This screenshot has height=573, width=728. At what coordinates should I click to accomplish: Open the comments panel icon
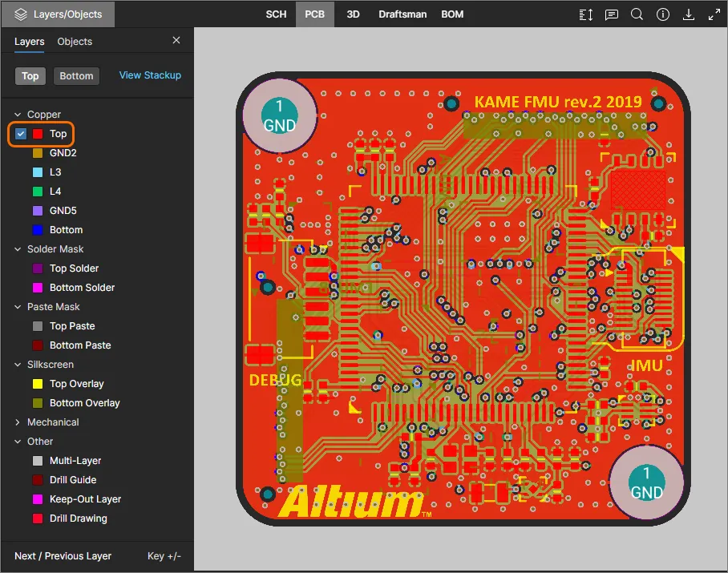(x=612, y=14)
